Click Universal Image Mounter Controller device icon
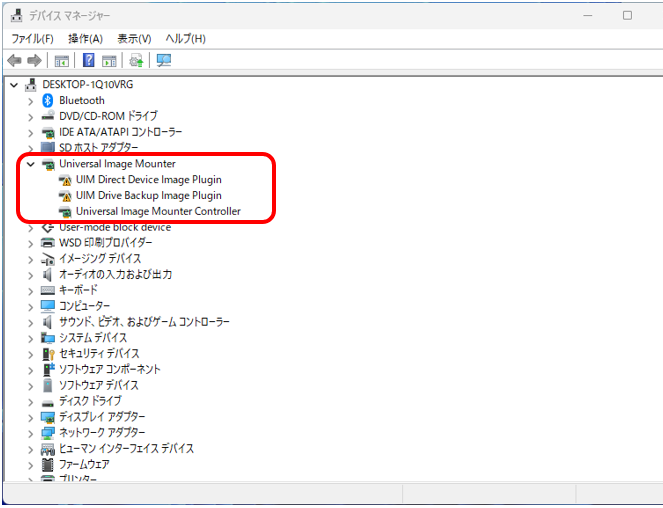This screenshot has height=508, width=663. coord(65,211)
